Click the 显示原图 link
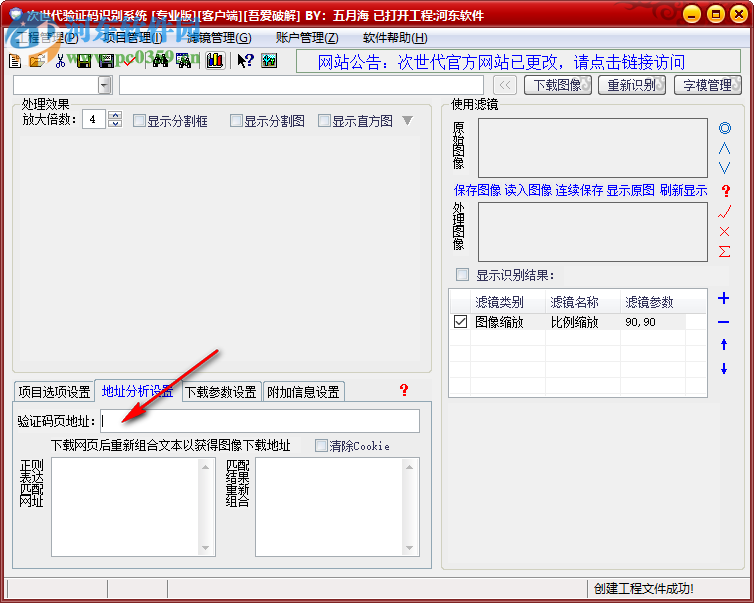 pos(630,190)
